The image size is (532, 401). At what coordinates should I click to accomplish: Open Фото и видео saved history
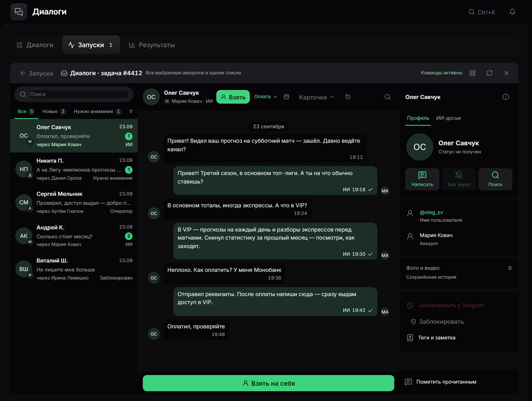click(459, 272)
